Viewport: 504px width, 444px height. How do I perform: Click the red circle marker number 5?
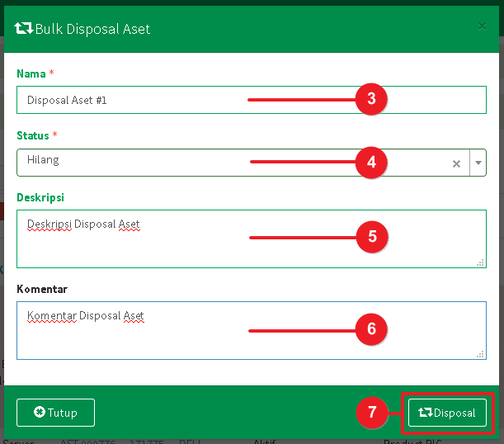point(371,237)
